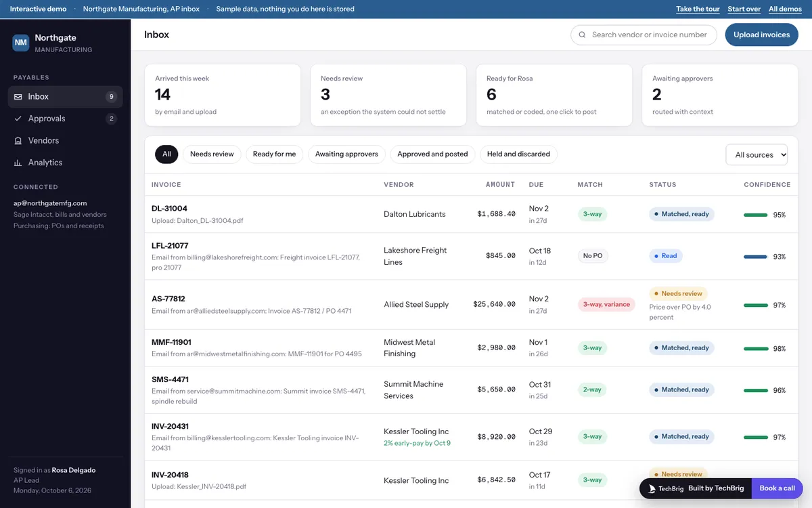Click the No PO match badge
The image size is (812, 508).
pyautogui.click(x=593, y=256)
